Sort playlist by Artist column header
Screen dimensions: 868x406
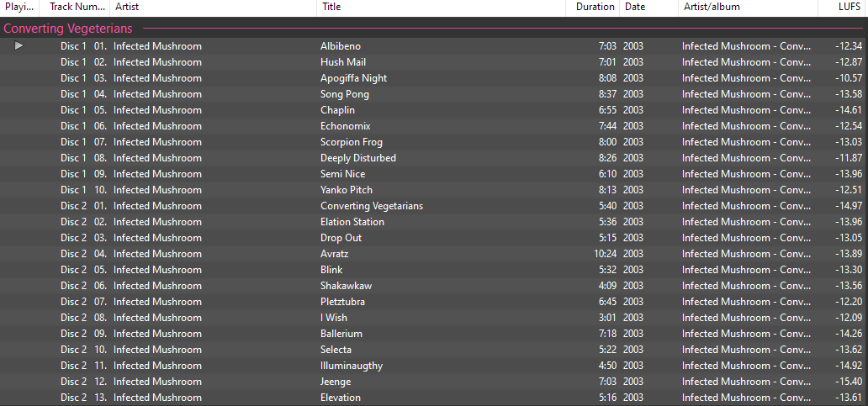pos(213,8)
